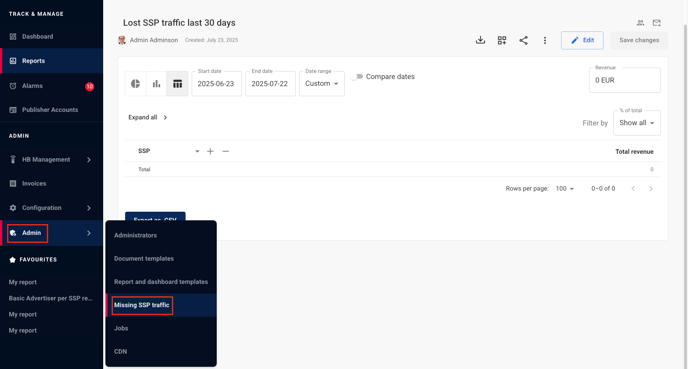Switch to bar chart view
The height and width of the screenshot is (369, 688).
click(x=156, y=83)
